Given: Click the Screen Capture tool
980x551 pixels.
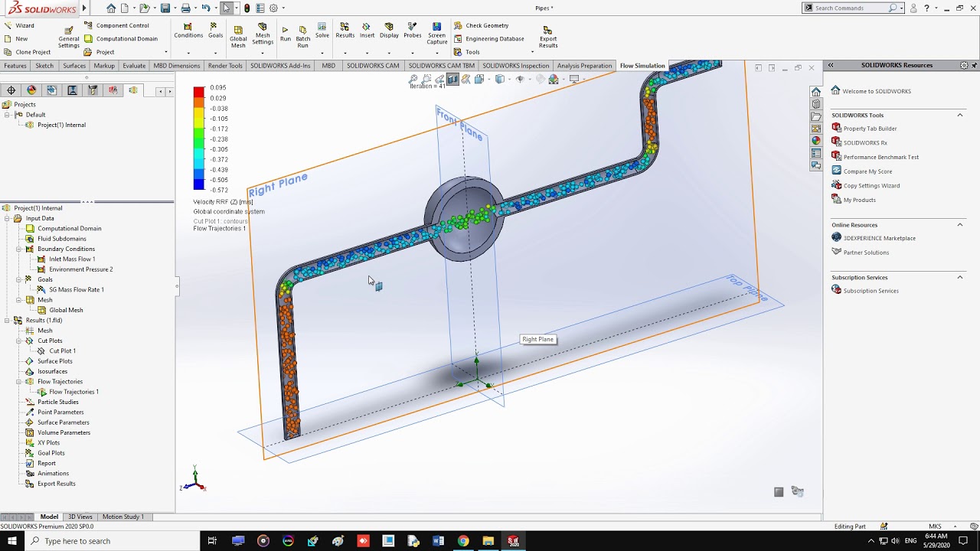Looking at the screenshot, I should (437, 34).
